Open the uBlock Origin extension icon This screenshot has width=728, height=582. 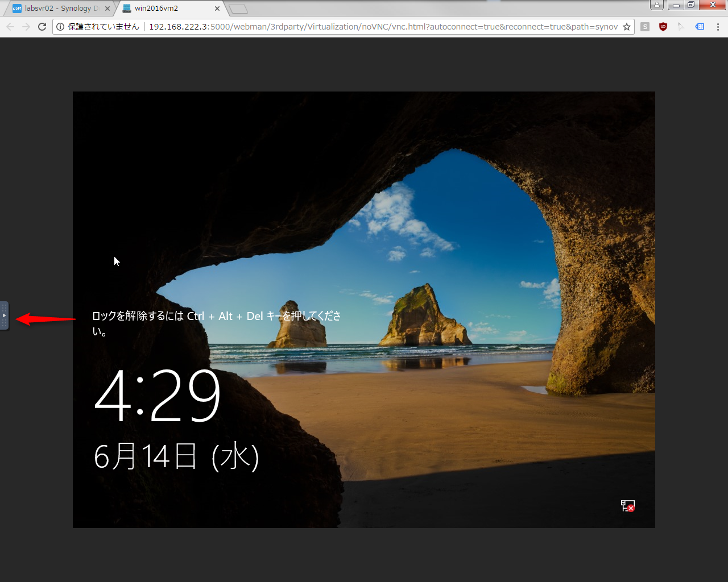pos(663,27)
